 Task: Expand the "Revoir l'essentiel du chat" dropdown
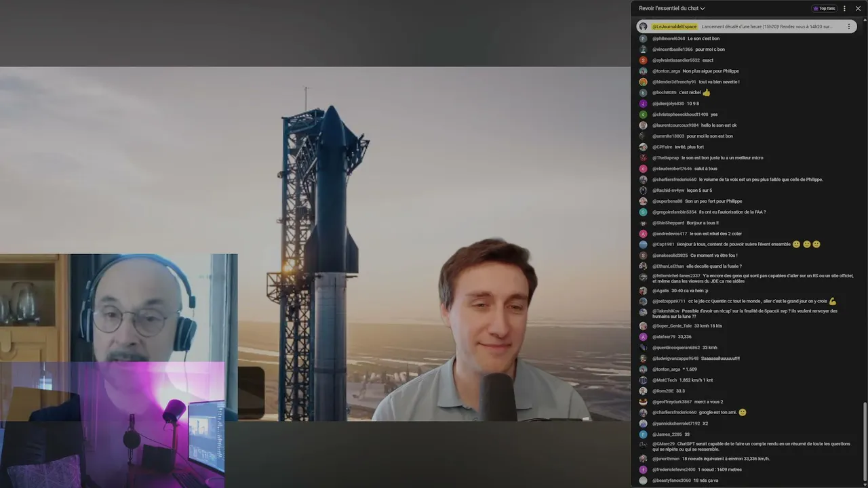[x=672, y=8]
